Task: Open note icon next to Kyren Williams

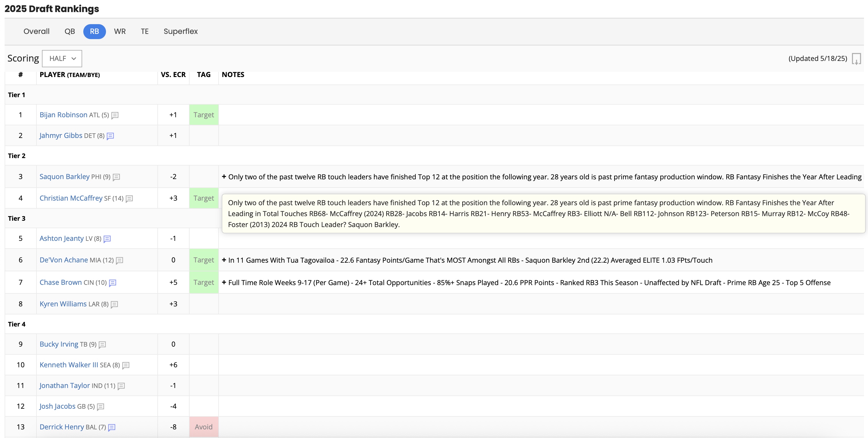Action: click(x=114, y=304)
